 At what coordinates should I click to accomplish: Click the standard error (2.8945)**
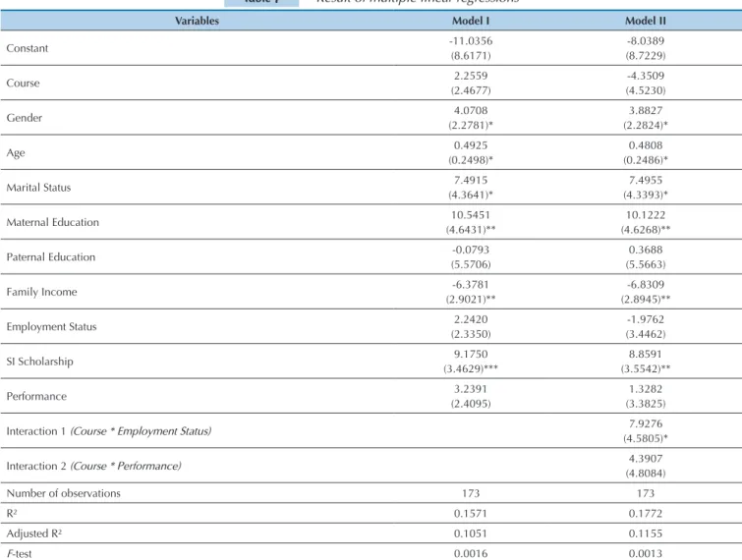pyautogui.click(x=646, y=300)
